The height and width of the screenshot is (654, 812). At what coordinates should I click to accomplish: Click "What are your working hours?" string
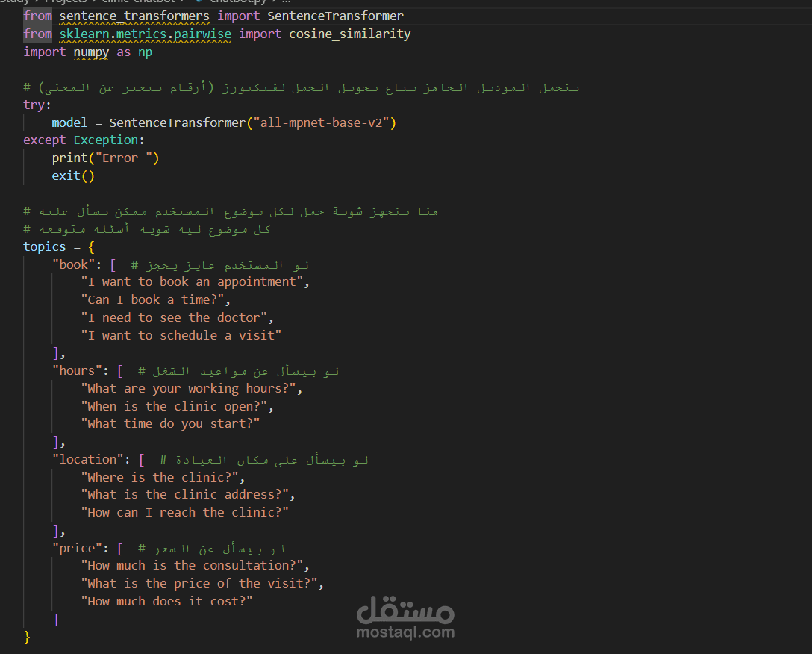click(188, 389)
